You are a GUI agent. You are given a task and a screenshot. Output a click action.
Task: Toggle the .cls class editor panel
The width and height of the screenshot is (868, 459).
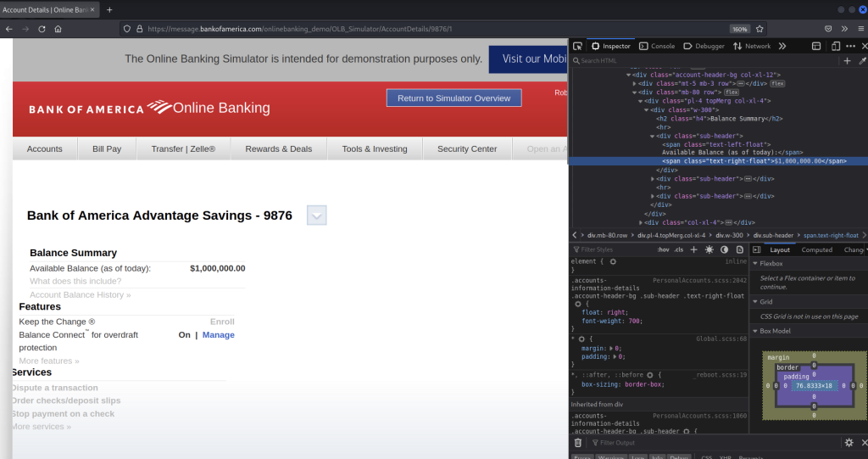(x=678, y=249)
